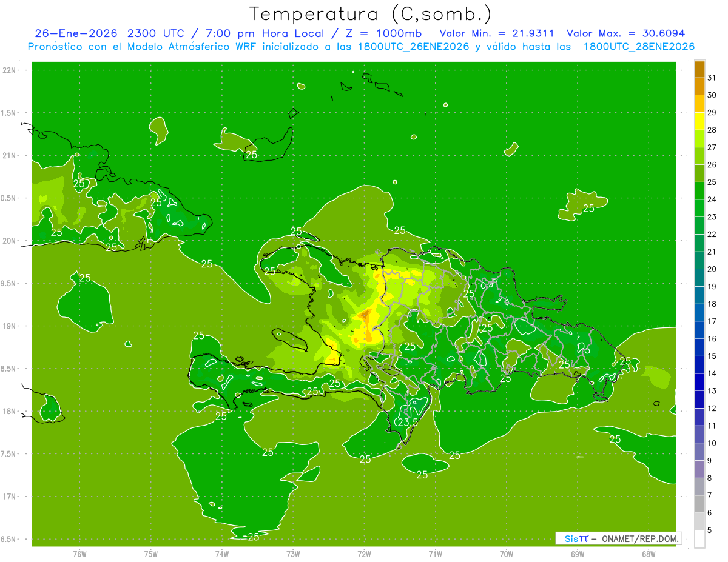Click the '76W' longitude axis label

point(79,554)
